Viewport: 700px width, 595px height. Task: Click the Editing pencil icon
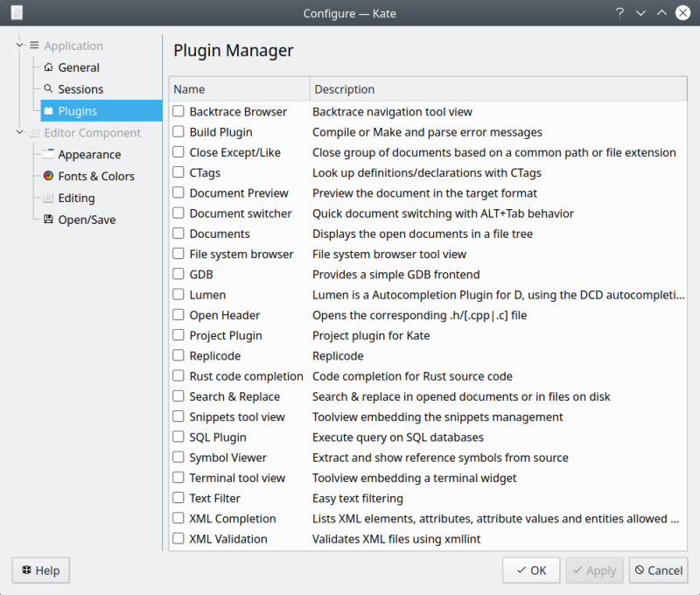tap(48, 198)
